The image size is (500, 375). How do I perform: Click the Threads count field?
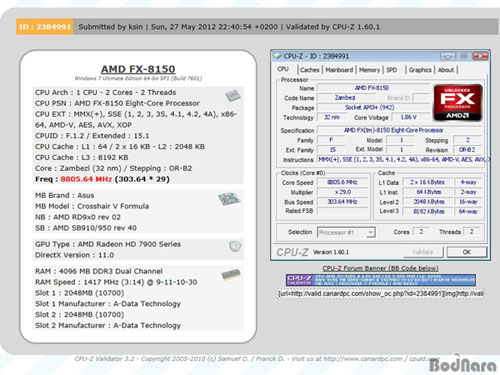coord(473,232)
